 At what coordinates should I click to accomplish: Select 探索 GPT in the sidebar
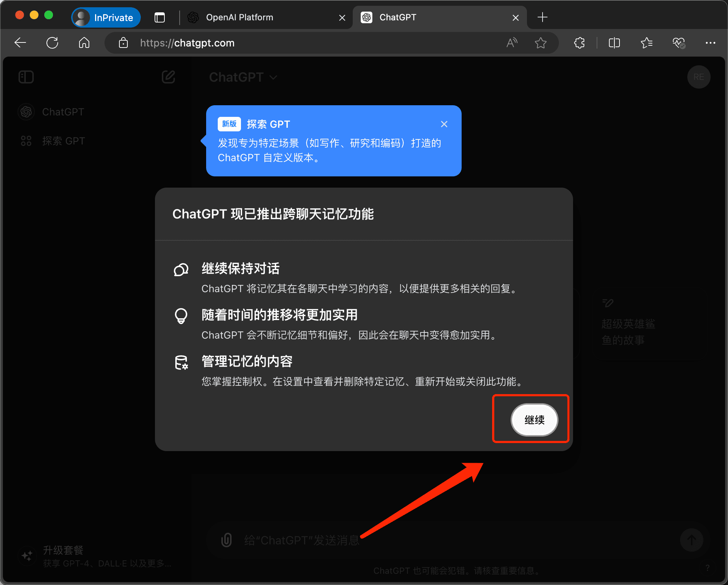tap(64, 141)
